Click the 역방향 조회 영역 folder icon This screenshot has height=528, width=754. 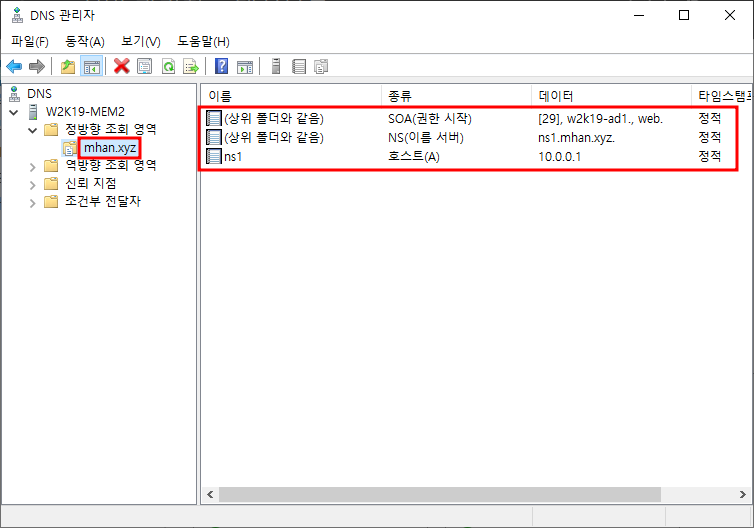coord(51,166)
